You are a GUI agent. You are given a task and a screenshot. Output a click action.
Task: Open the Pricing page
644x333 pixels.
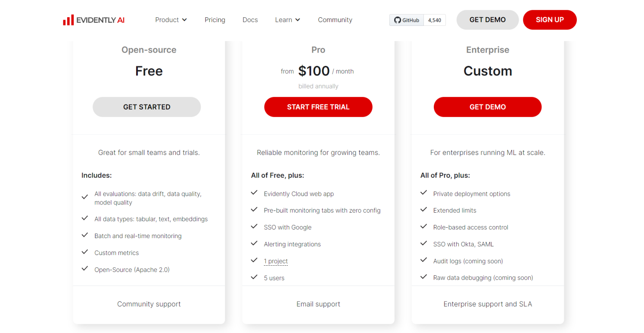(215, 20)
